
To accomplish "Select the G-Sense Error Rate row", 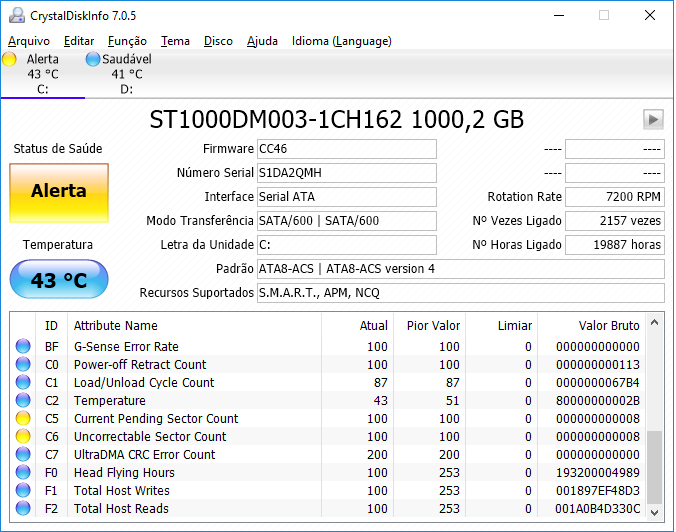I will [328, 346].
